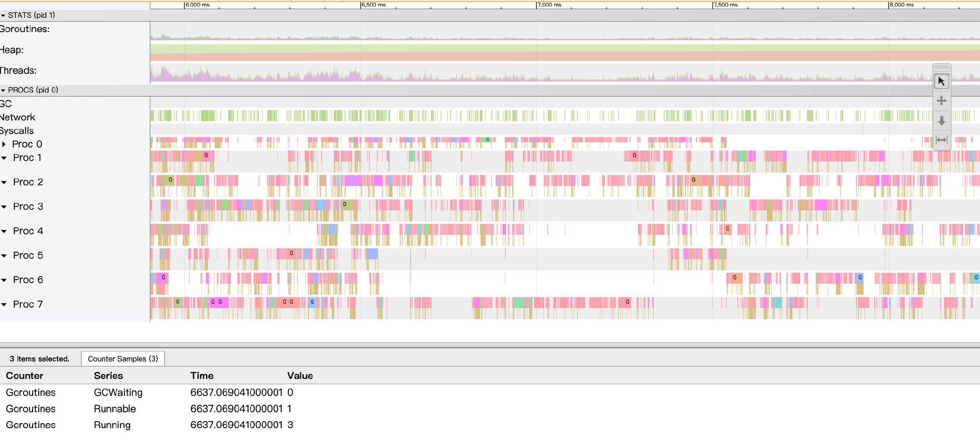
Task: Select the Running series sample row
Action: pyautogui.click(x=112, y=425)
